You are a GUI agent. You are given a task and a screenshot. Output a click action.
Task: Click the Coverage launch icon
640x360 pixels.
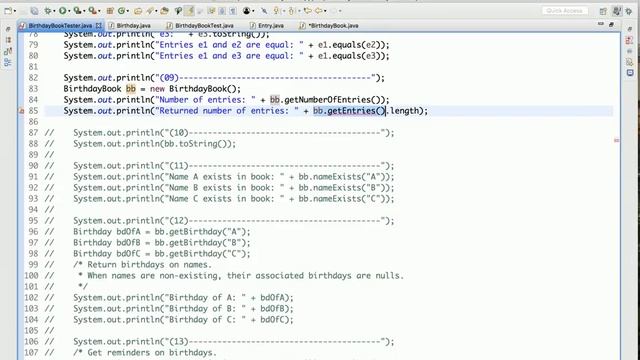(x=77, y=11)
